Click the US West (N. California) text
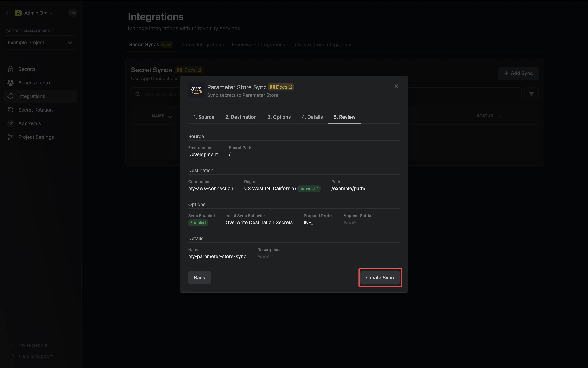 coord(270,188)
